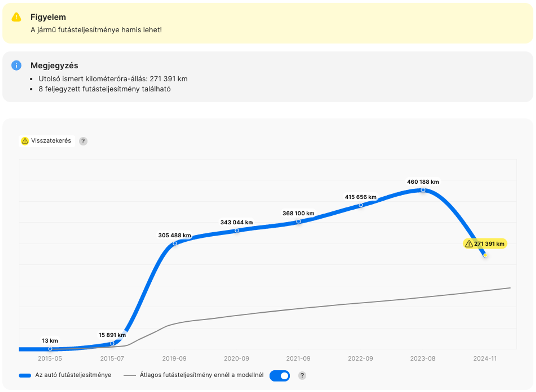Select the 460 188 km peak data point

pyautogui.click(x=423, y=190)
